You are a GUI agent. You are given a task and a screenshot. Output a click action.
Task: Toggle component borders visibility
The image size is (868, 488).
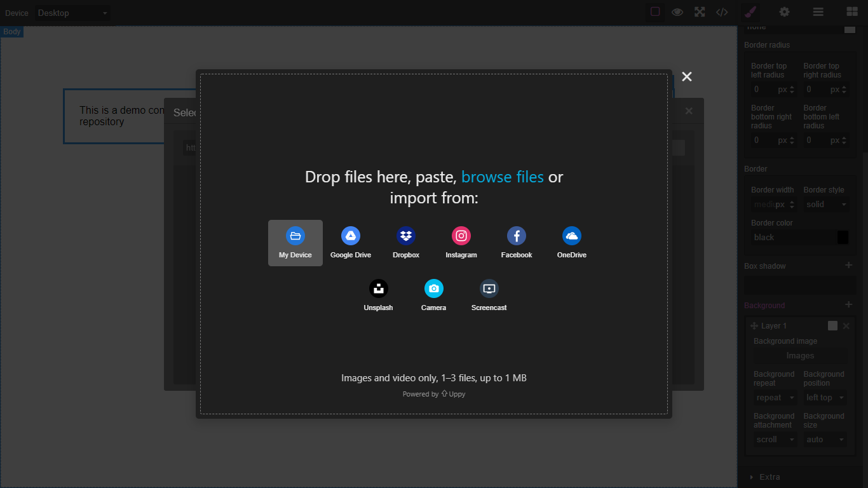tap(655, 11)
